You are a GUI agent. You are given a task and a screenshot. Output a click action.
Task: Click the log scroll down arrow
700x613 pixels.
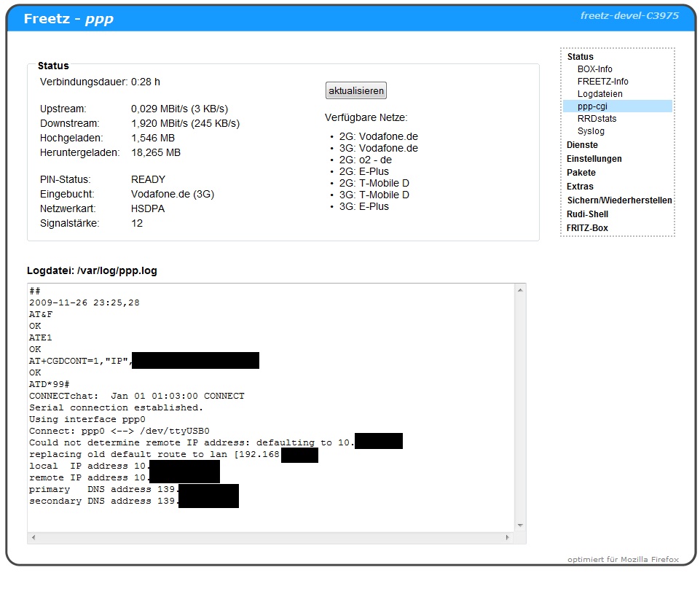point(520,525)
